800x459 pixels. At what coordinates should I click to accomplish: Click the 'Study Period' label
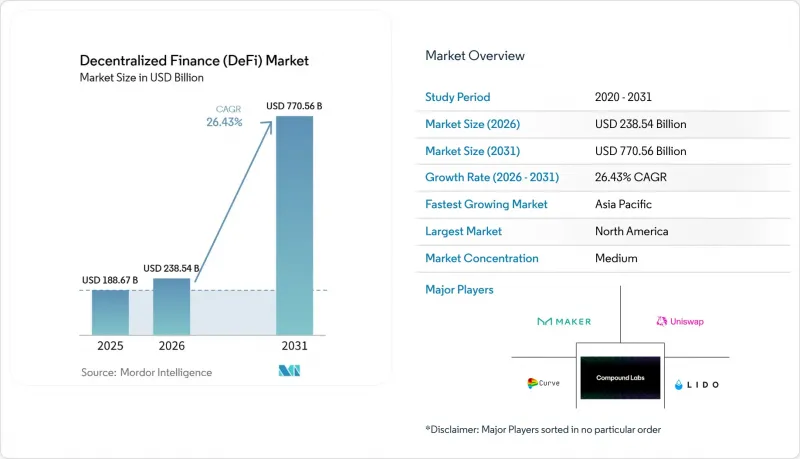click(458, 97)
